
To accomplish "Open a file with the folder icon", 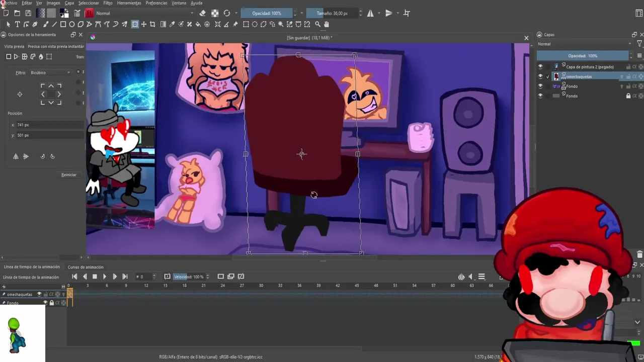I will pyautogui.click(x=17, y=13).
